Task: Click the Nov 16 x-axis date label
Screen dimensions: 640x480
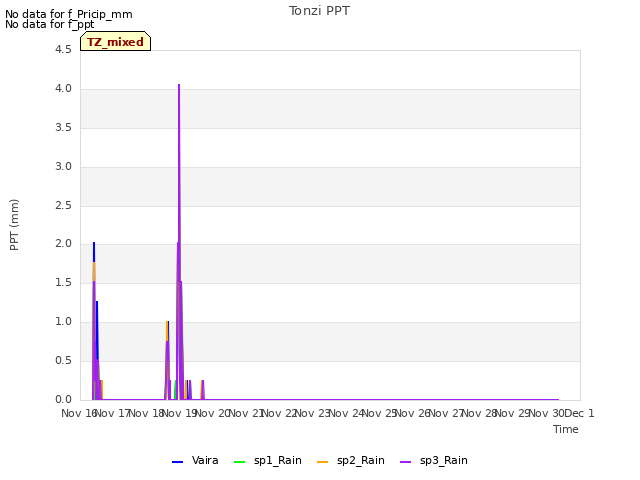Action: tap(78, 413)
